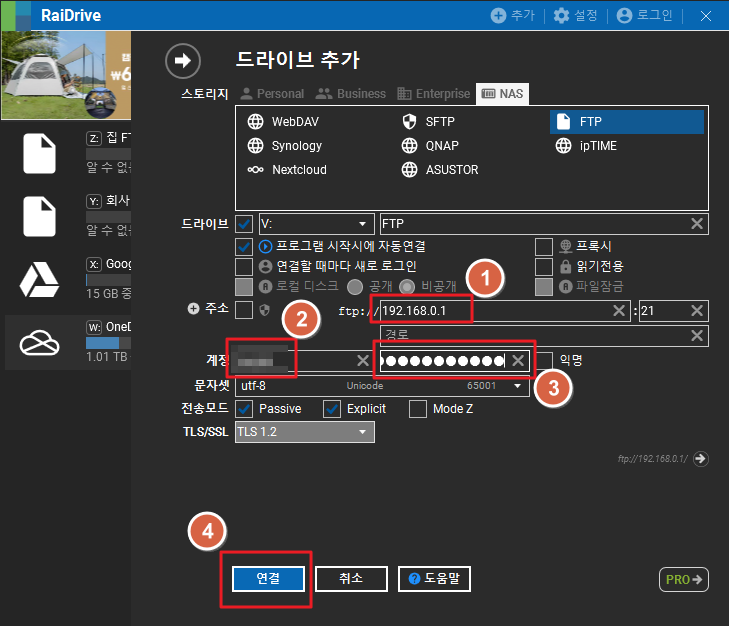Enable the Mode Z checkbox

(x=418, y=409)
